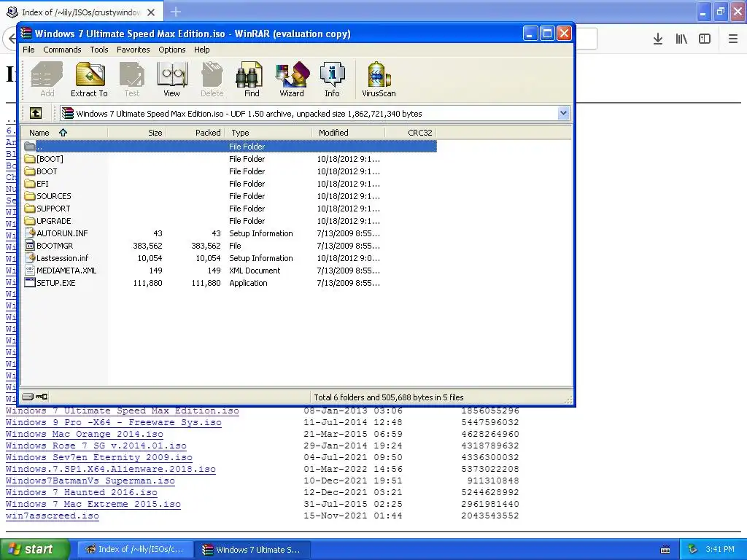
Task: Select the BOOT folder without brackets
Action: (230, 171)
